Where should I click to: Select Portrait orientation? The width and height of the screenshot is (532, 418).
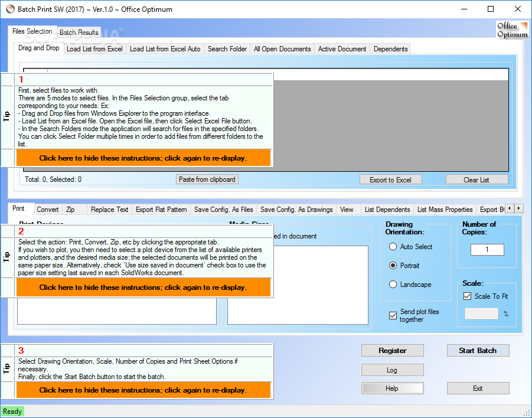click(x=404, y=266)
